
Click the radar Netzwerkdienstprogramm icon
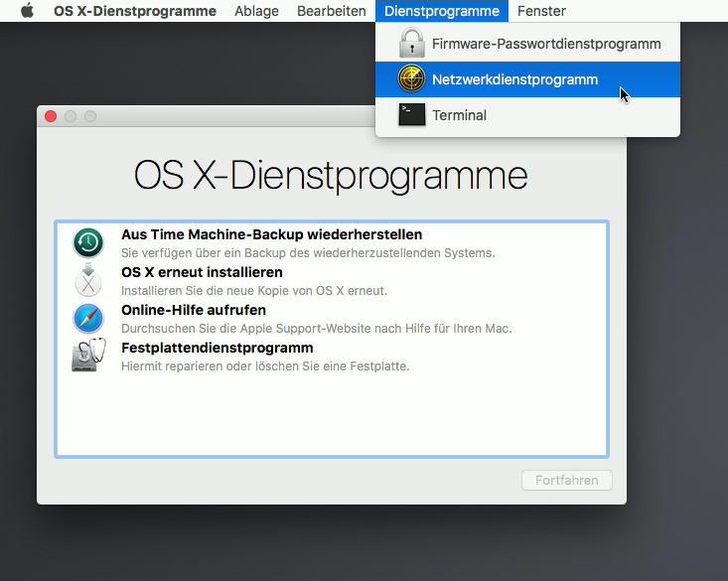(411, 78)
